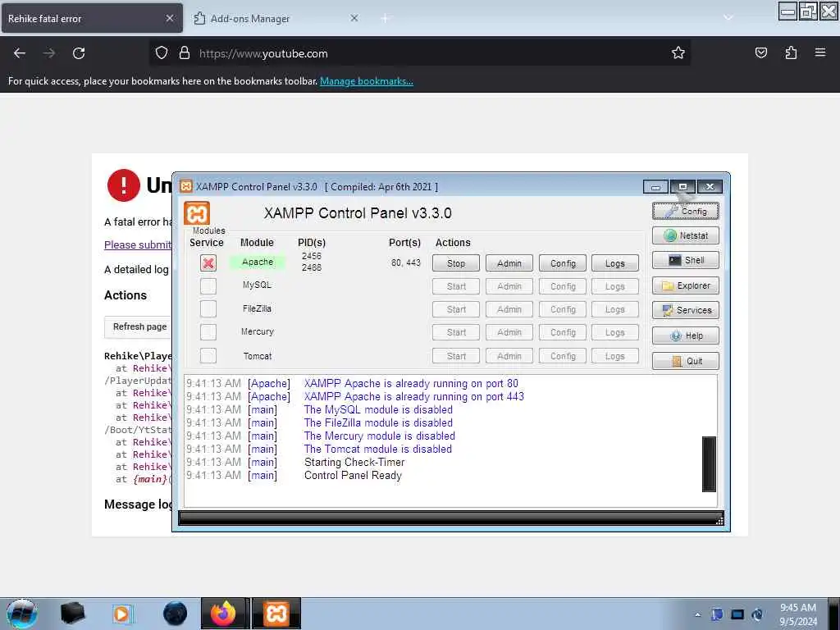This screenshot has height=630, width=840.
Task: Open MySQL Config dropdown
Action: (x=563, y=286)
